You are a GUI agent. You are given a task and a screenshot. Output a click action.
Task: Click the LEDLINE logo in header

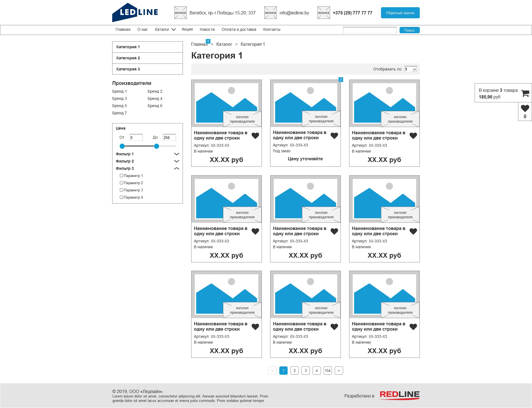135,12
